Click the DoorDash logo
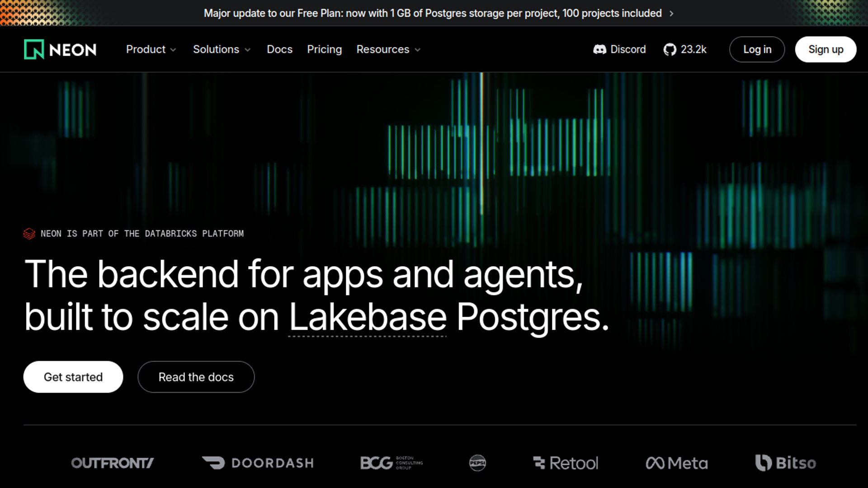Viewport: 868px width, 488px height. pyautogui.click(x=258, y=463)
